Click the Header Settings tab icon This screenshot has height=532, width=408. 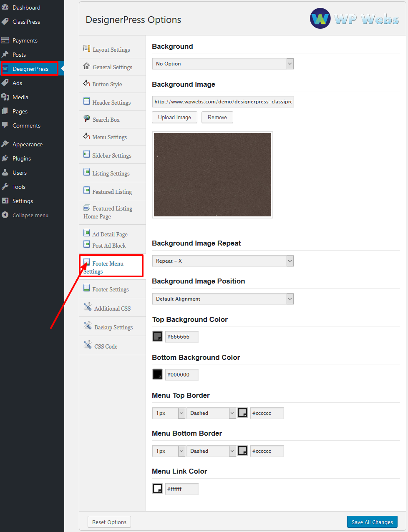[87, 101]
